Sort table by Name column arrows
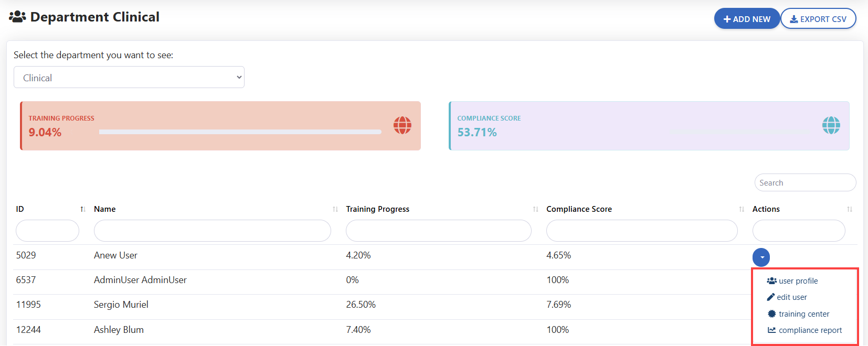The width and height of the screenshot is (868, 346). point(335,209)
